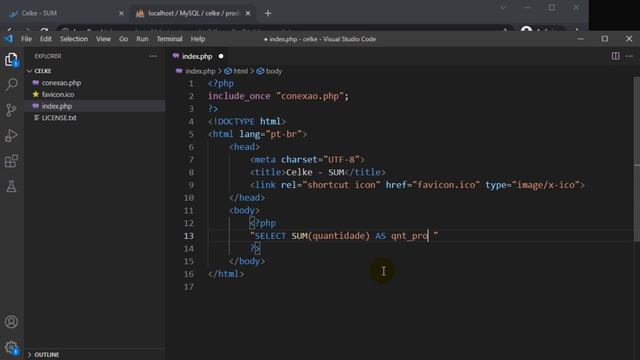The width and height of the screenshot is (640, 360).
Task: Open the Extensions view icon
Action: 11,161
